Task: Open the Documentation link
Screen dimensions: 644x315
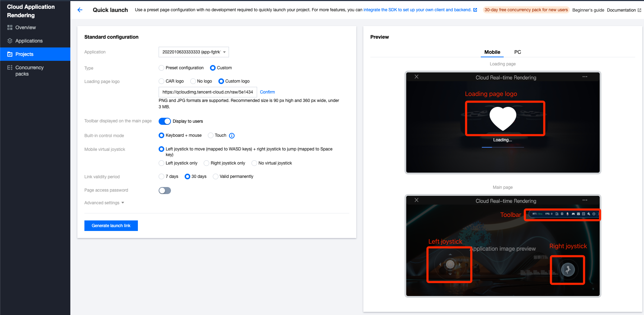Action: [x=624, y=10]
